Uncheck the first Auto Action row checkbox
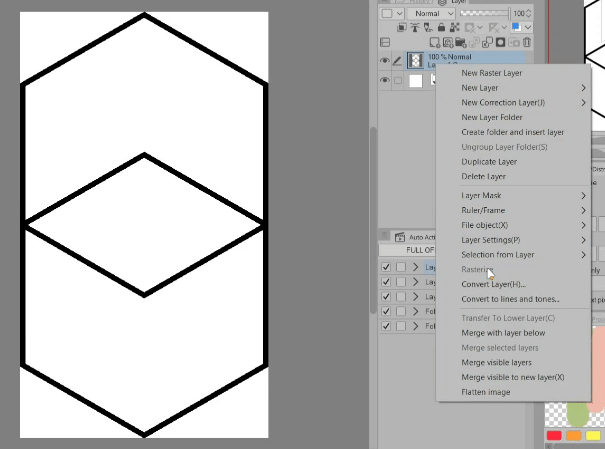Screen dimensions: 605x449 coord(386,268)
